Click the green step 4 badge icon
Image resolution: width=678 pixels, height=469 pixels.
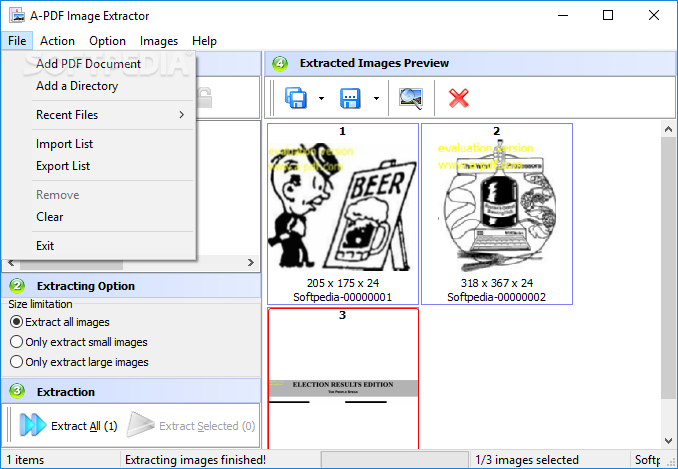(280, 64)
